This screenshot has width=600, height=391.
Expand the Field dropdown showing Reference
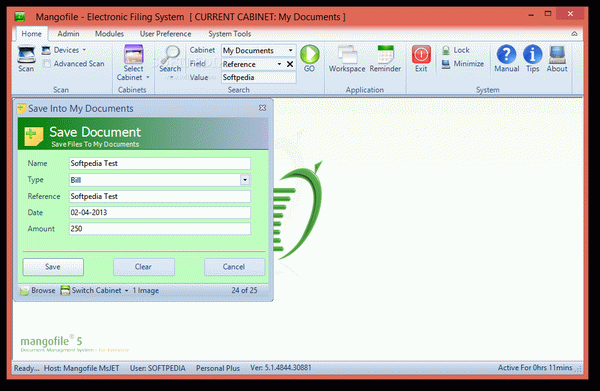[x=279, y=64]
